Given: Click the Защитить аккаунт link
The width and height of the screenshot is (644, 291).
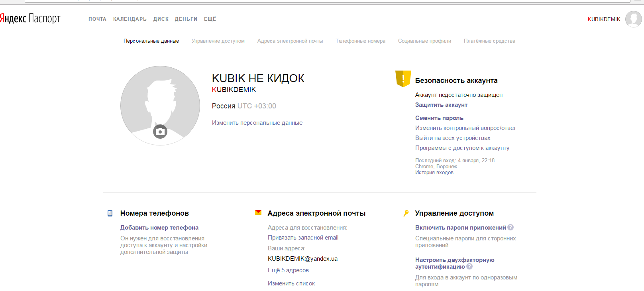Looking at the screenshot, I should pos(442,105).
